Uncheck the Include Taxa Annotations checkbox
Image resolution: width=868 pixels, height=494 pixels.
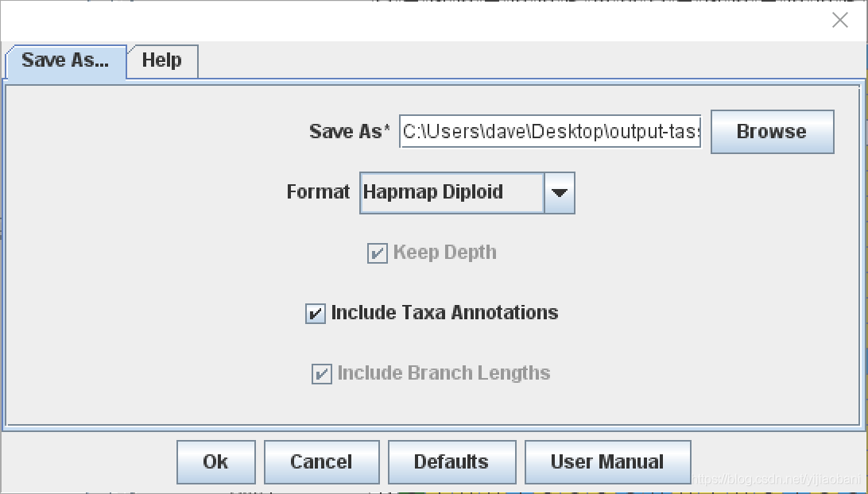pyautogui.click(x=316, y=314)
